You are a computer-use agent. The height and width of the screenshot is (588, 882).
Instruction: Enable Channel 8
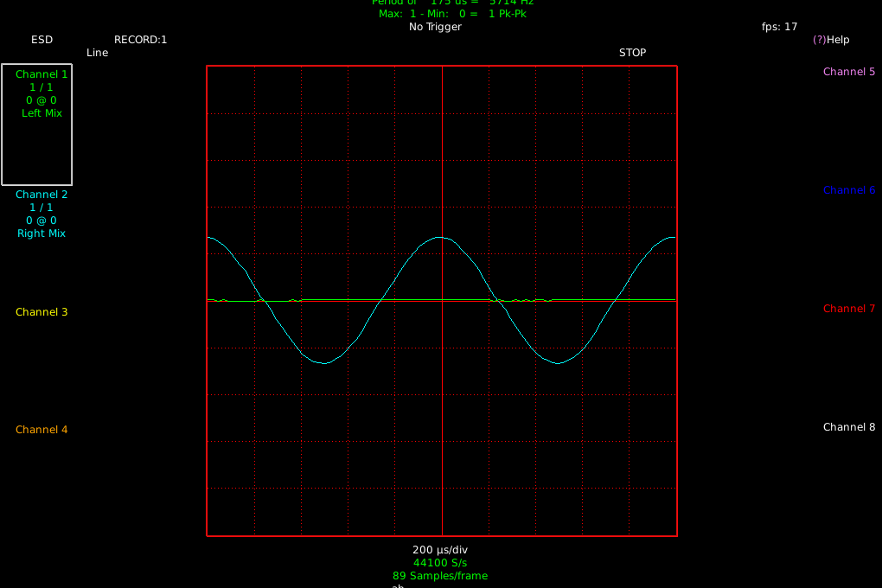[x=849, y=427]
